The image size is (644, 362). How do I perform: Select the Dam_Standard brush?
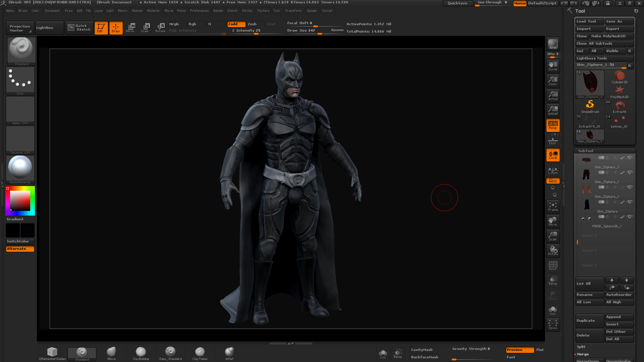(x=170, y=354)
